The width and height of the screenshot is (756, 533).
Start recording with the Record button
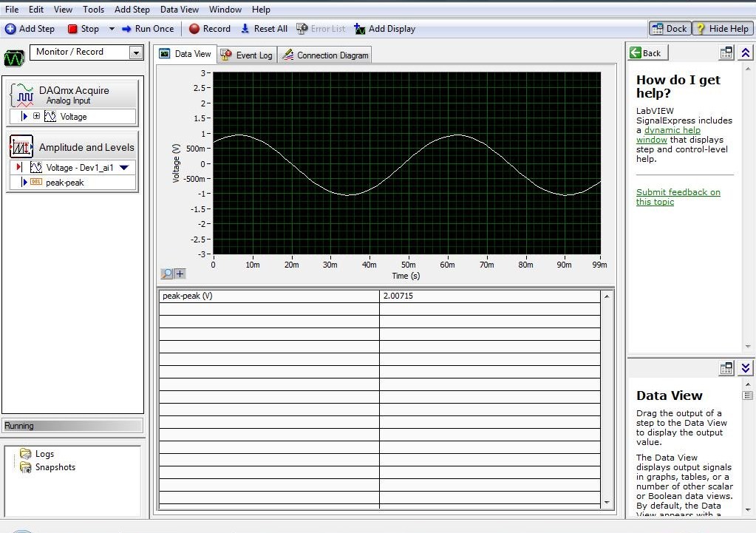(210, 29)
